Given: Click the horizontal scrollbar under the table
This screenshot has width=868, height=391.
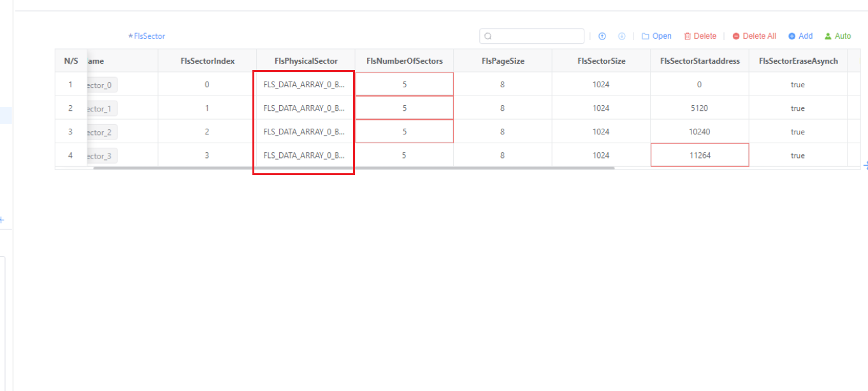Looking at the screenshot, I should pos(354,168).
